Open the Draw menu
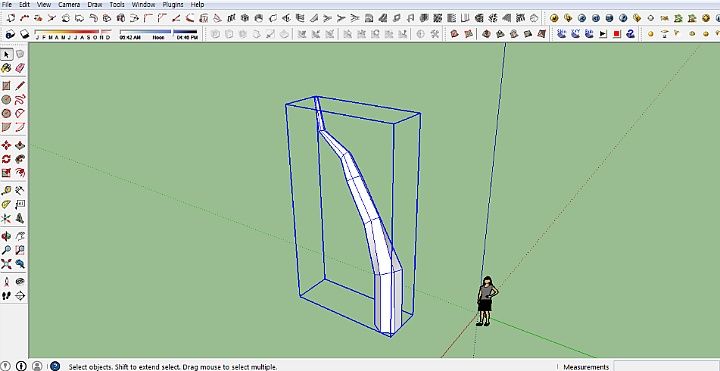Viewport: 720px width, 371px height. coord(95,5)
